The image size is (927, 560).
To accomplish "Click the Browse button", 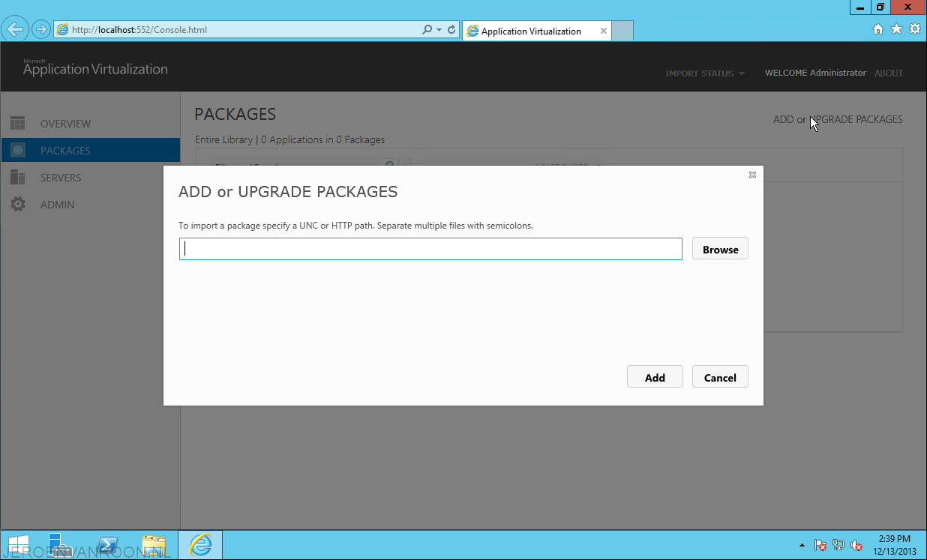I will 720,249.
